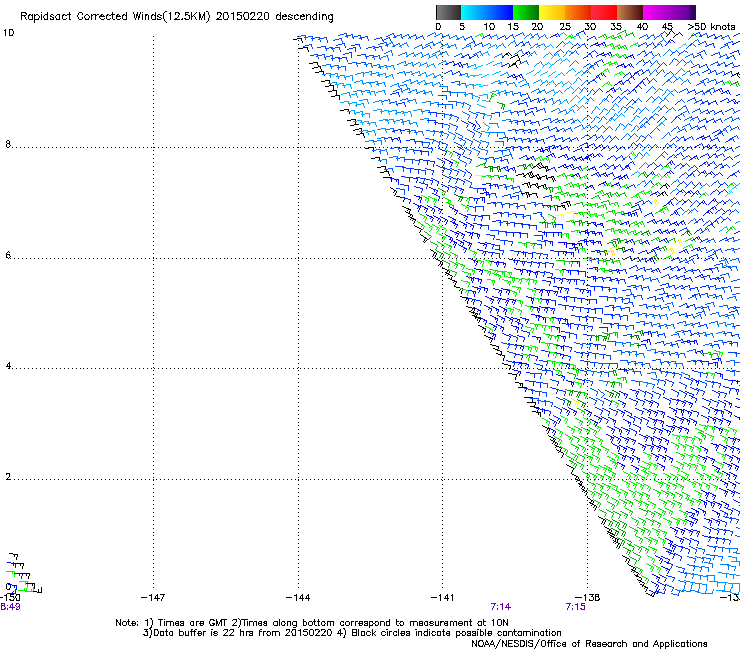The height and width of the screenshot is (650, 740).
Task: Click the purple time label '7:14'
Action: (x=501, y=607)
